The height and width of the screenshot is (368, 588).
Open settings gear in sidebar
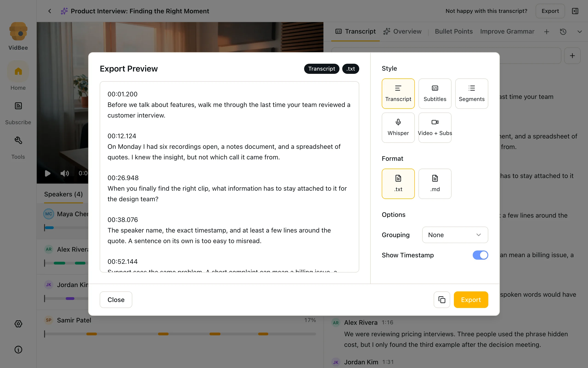pos(18,324)
